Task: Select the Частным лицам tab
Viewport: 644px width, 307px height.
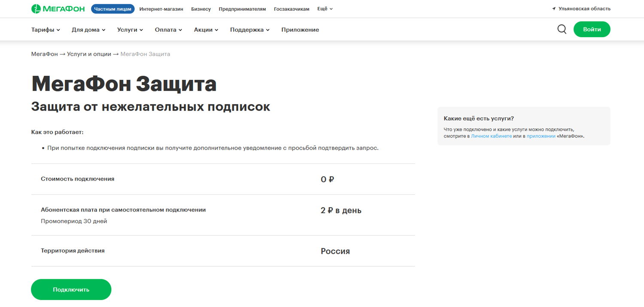Action: click(113, 9)
